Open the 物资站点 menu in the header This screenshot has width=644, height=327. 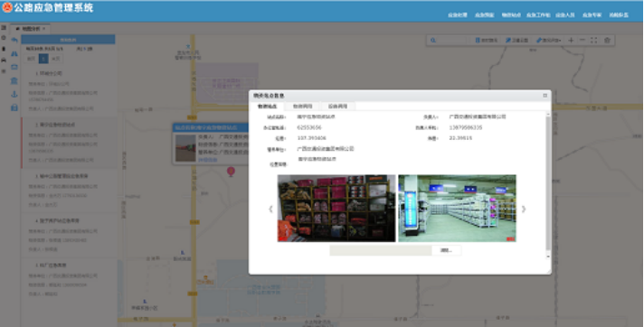(511, 15)
